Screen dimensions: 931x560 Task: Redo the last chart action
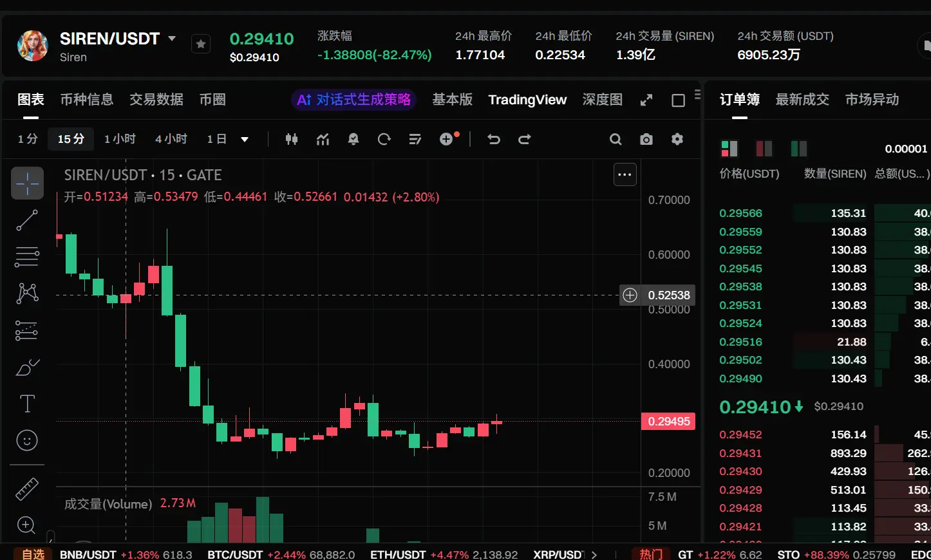coord(525,139)
